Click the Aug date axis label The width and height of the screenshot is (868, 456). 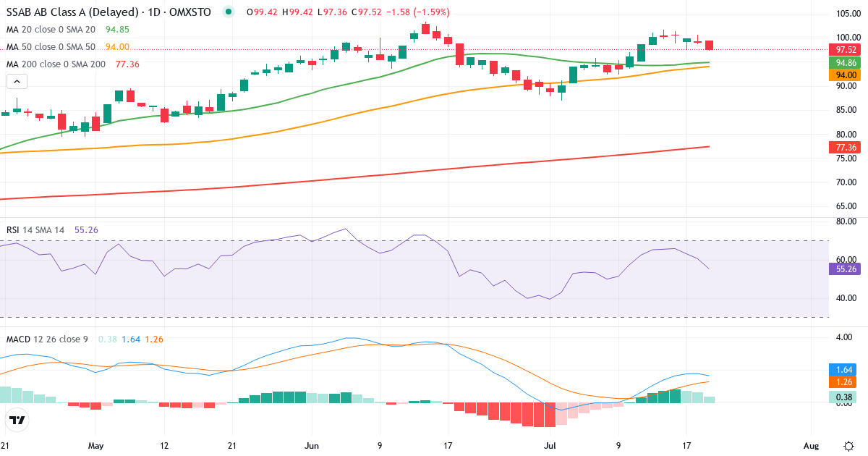812,446
